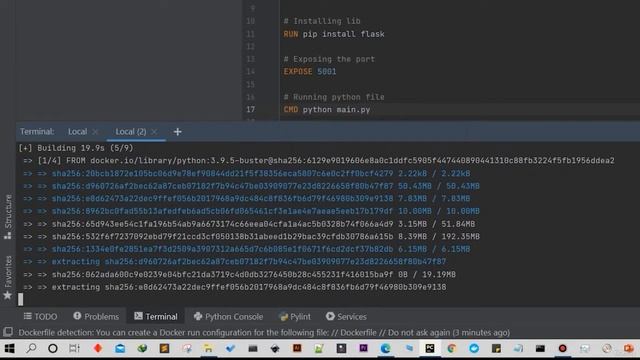Click line number 14 in the gutter
Viewport: 640px width, 360px height.
click(250, 72)
